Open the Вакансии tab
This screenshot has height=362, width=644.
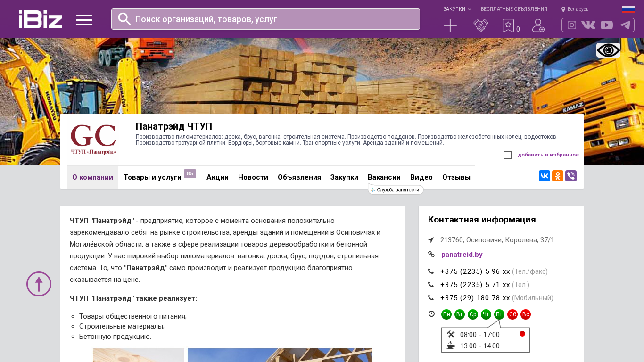pos(384,177)
